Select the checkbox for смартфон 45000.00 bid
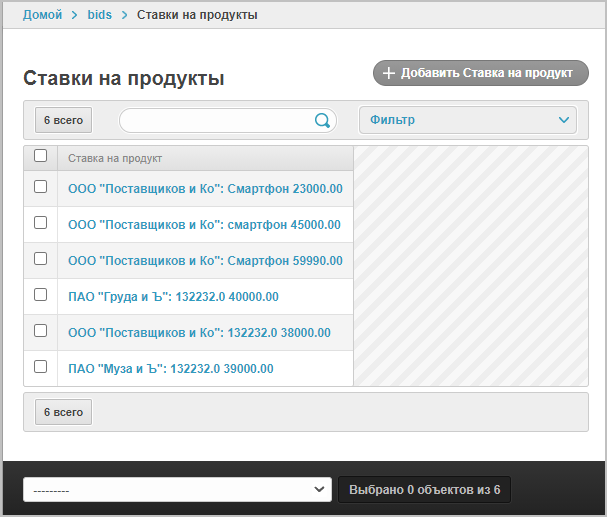 click(41, 223)
